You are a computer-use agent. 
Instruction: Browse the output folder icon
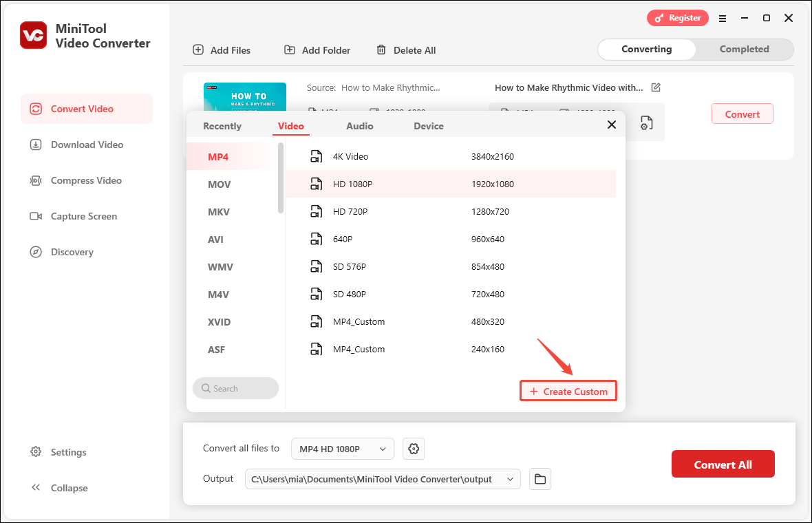[540, 480]
